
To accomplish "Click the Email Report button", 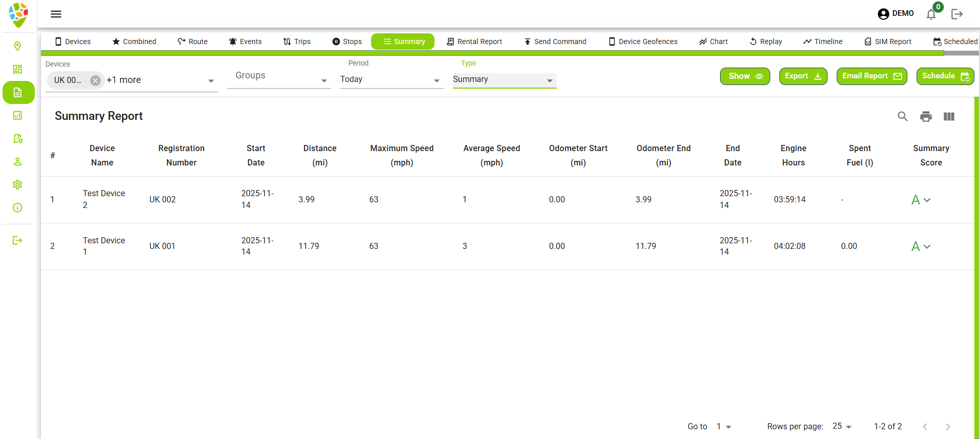I will [x=871, y=76].
